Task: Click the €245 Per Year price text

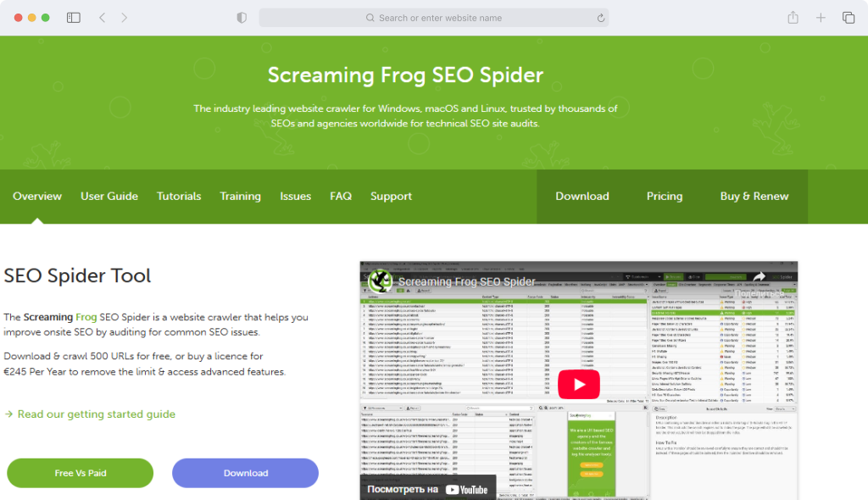Action: [35, 371]
